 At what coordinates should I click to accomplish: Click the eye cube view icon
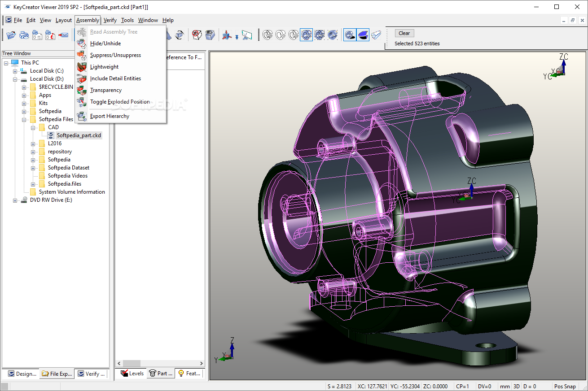coord(210,35)
